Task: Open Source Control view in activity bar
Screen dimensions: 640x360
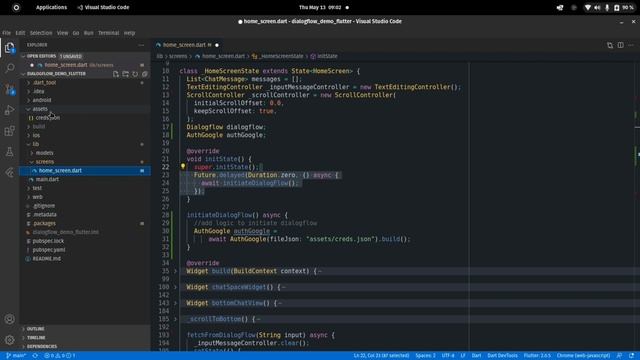Action: point(9,89)
